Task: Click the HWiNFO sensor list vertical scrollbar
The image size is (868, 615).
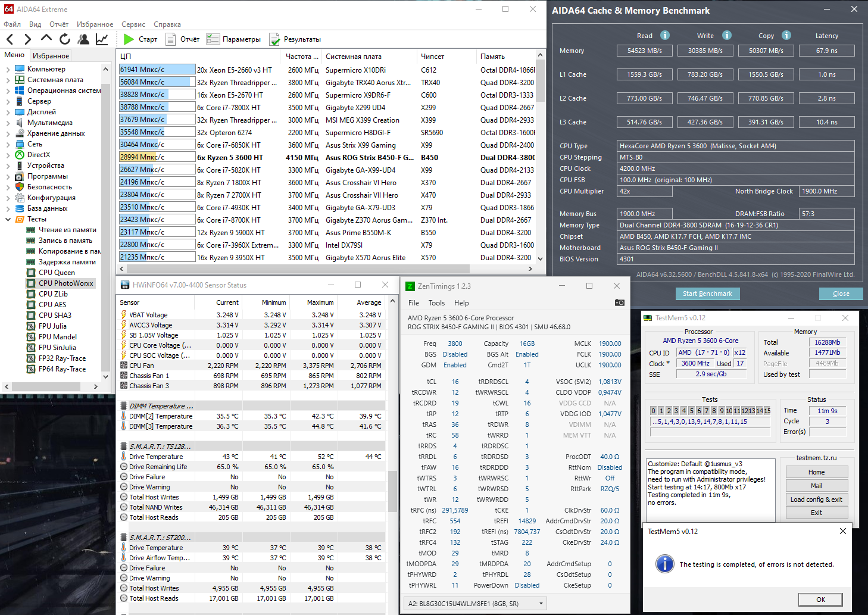Action: [x=392, y=455]
